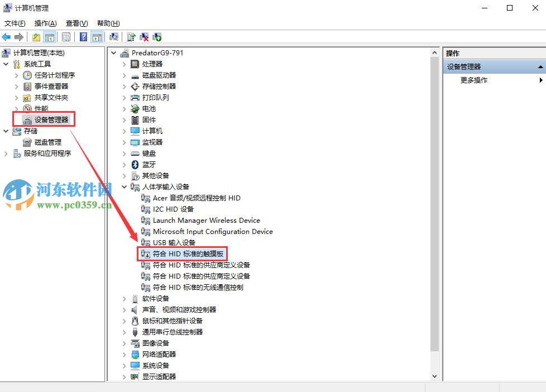Toggle the console tree pane visibility
The height and width of the screenshot is (392, 546).
(49, 36)
